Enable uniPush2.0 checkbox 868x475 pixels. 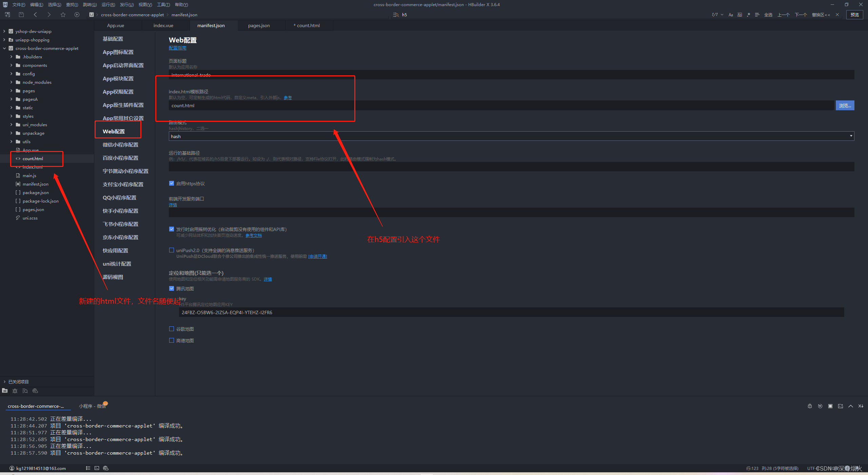tap(172, 250)
